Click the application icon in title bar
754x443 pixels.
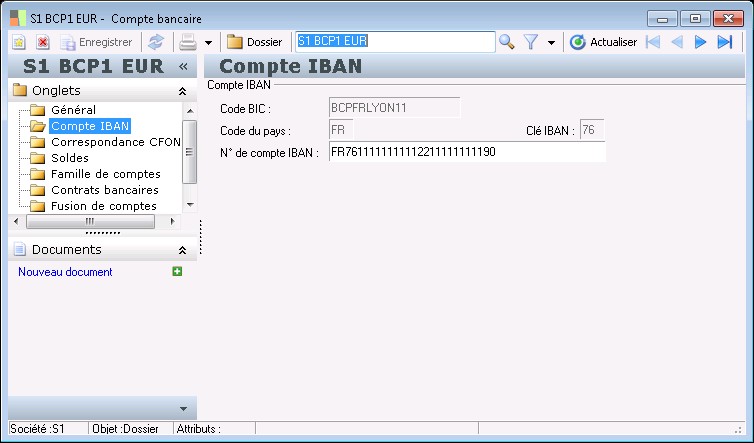click(x=18, y=18)
